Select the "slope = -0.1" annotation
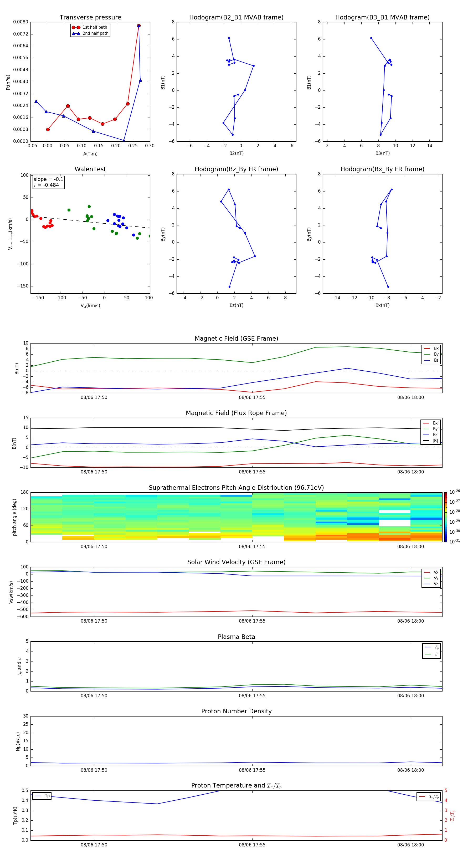 pyautogui.click(x=48, y=179)
